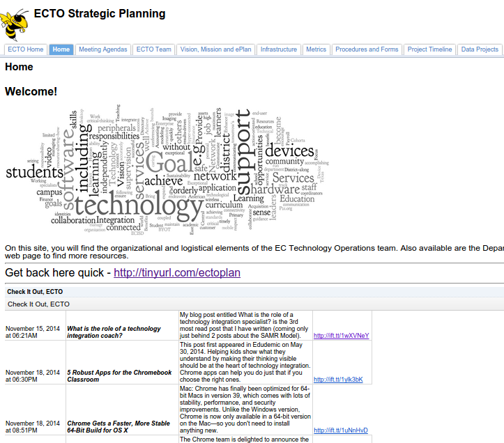Go to Meeting Agendas tab
The height and width of the screenshot is (443, 504).
tap(103, 49)
